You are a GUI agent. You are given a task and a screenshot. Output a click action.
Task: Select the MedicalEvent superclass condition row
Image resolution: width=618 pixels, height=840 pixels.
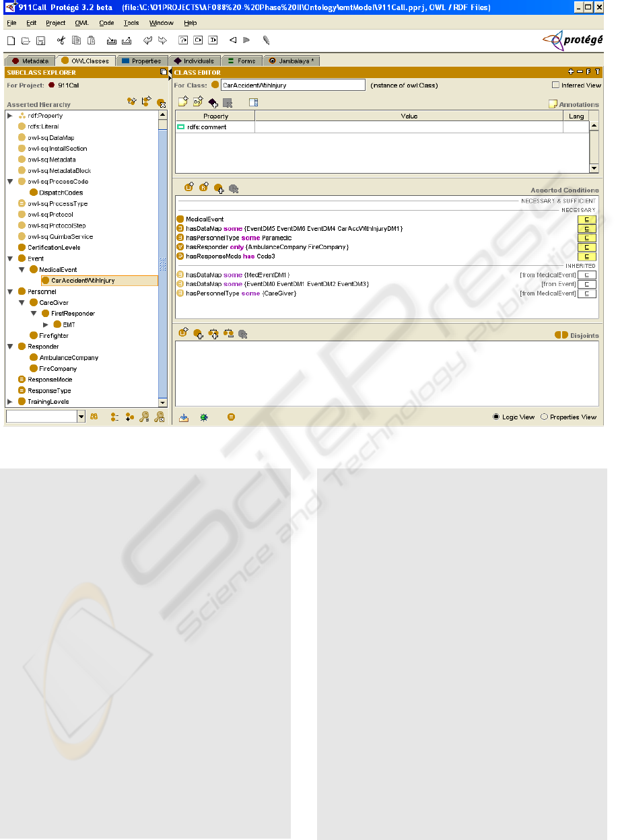205,219
